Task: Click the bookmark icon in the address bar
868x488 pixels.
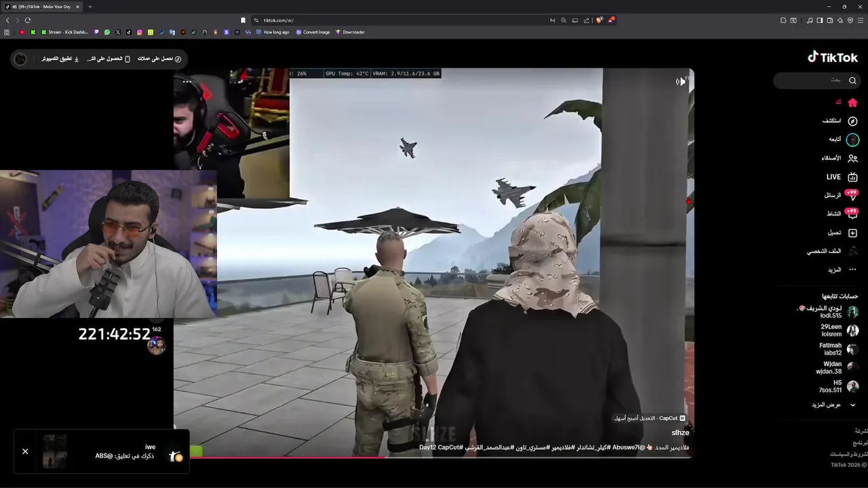Action: (x=243, y=20)
